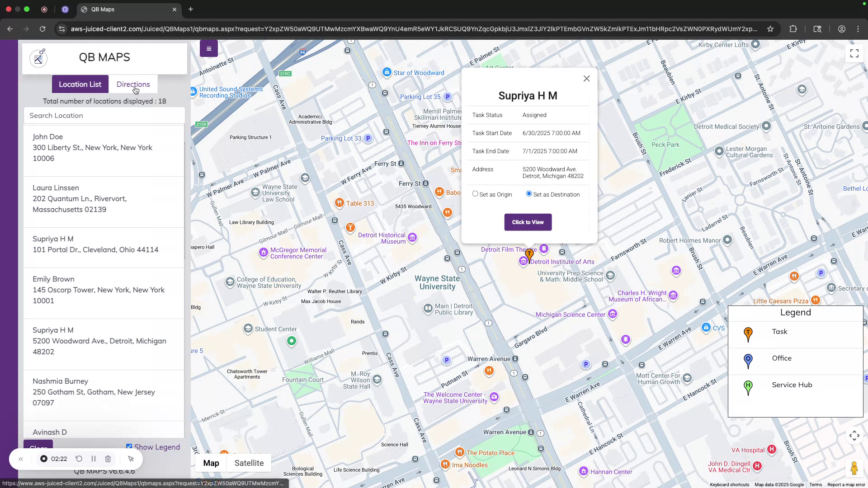868x488 pixels.
Task: Switch to the Directions tab
Action: 133,84
